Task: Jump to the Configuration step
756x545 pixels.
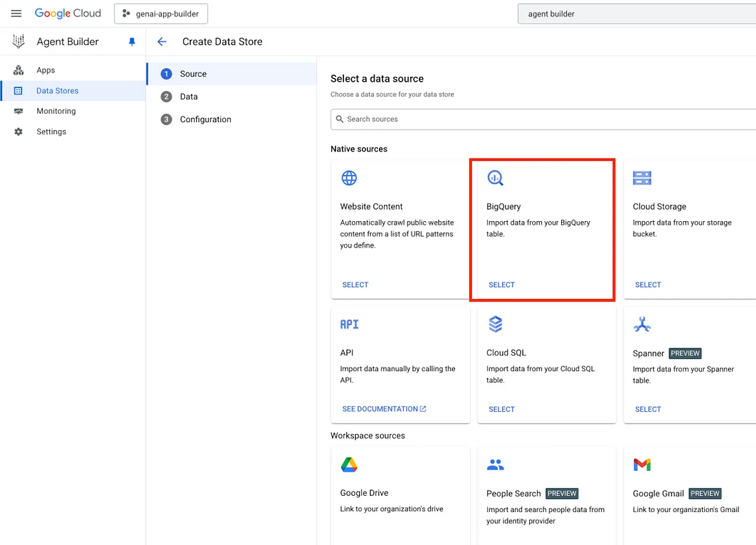Action: [205, 119]
